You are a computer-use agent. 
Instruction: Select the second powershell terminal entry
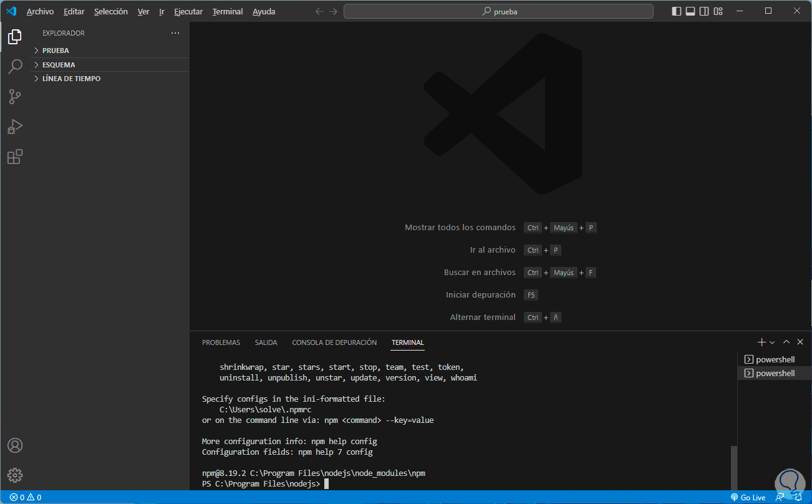[x=775, y=373]
